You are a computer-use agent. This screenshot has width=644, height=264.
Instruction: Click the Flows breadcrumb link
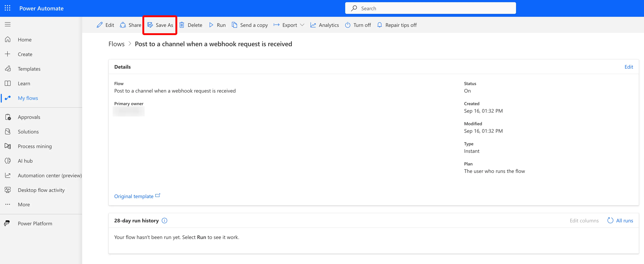(x=116, y=44)
